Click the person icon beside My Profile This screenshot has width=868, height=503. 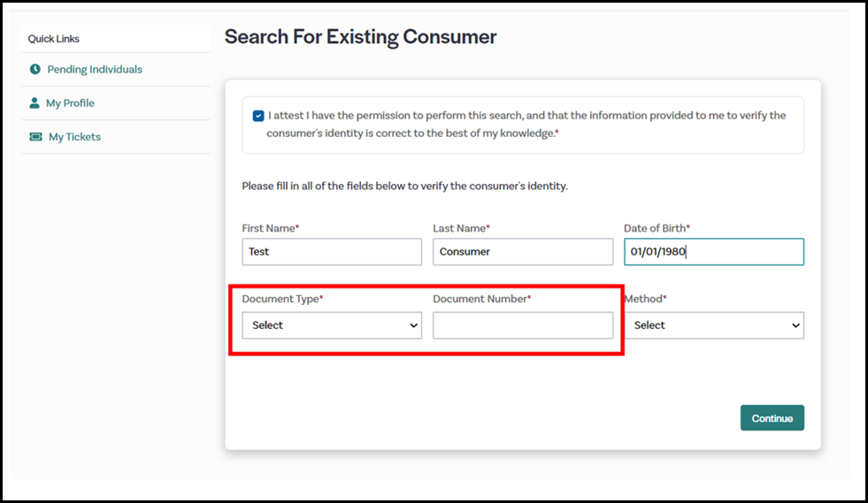(x=35, y=103)
